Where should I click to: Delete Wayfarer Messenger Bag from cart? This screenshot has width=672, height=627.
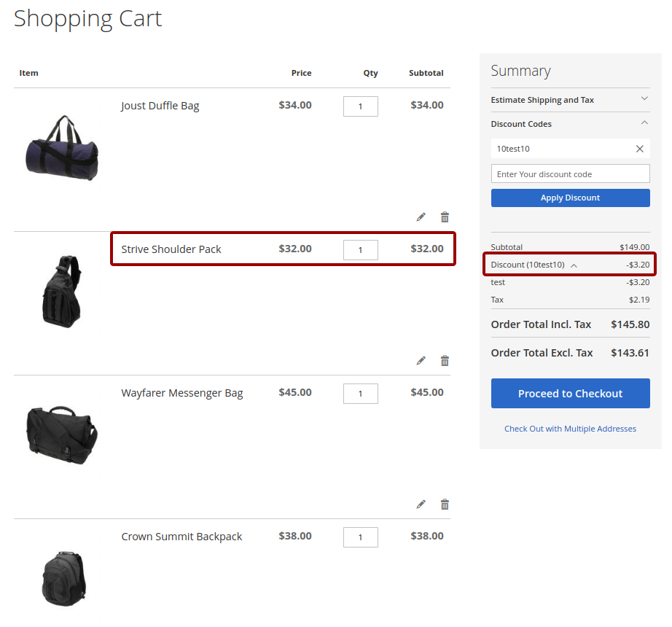445,505
